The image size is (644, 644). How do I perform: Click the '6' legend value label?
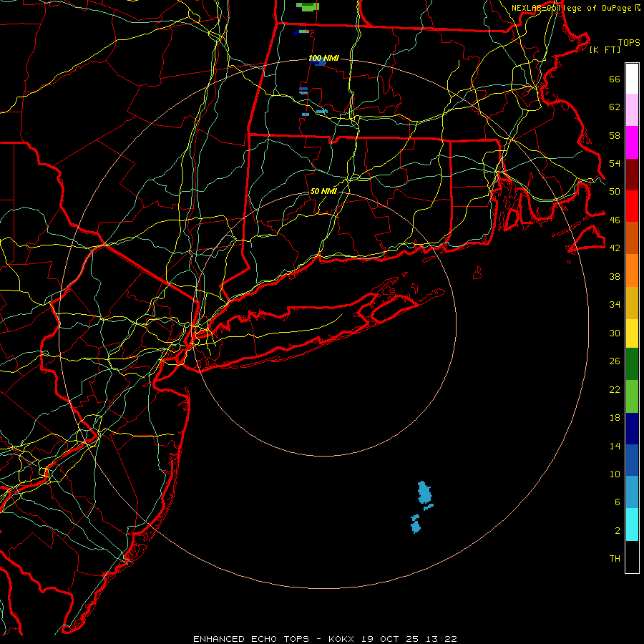point(618,502)
